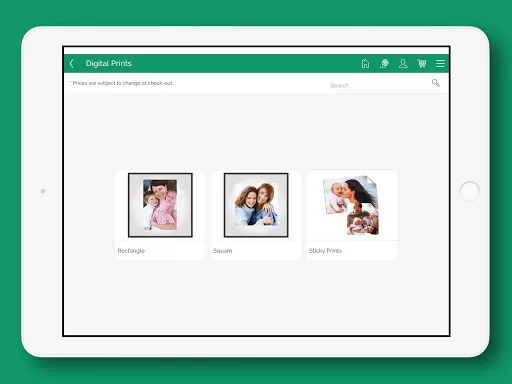Tap the tablet's round home button
This screenshot has height=384, width=512.
click(469, 191)
